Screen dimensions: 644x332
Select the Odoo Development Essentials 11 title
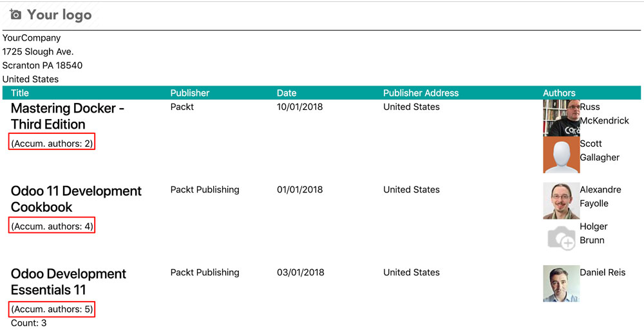point(68,282)
